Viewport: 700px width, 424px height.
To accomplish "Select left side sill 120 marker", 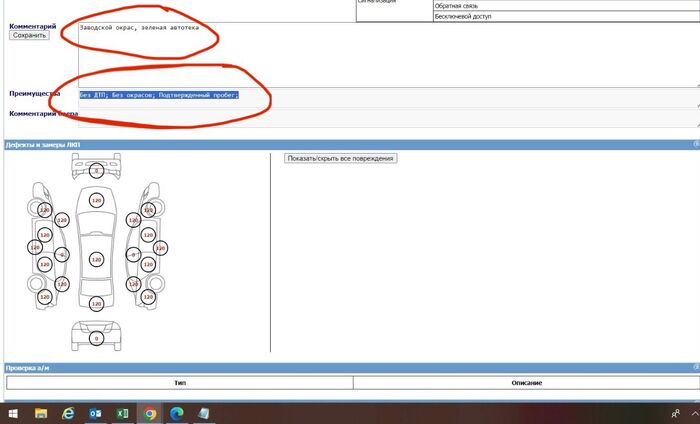I will pyautogui.click(x=35, y=247).
